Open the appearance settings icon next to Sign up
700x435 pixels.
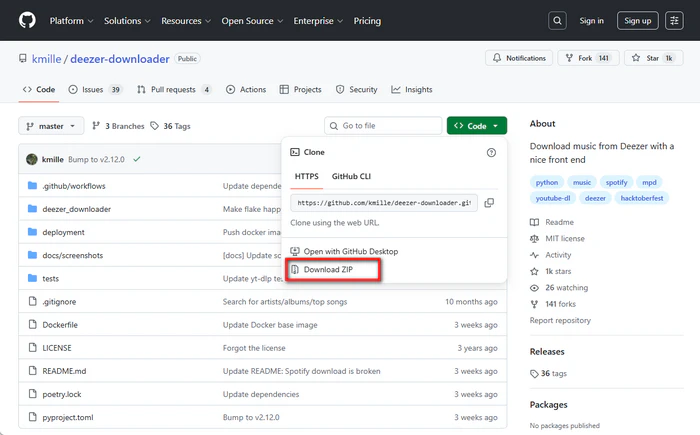click(674, 21)
